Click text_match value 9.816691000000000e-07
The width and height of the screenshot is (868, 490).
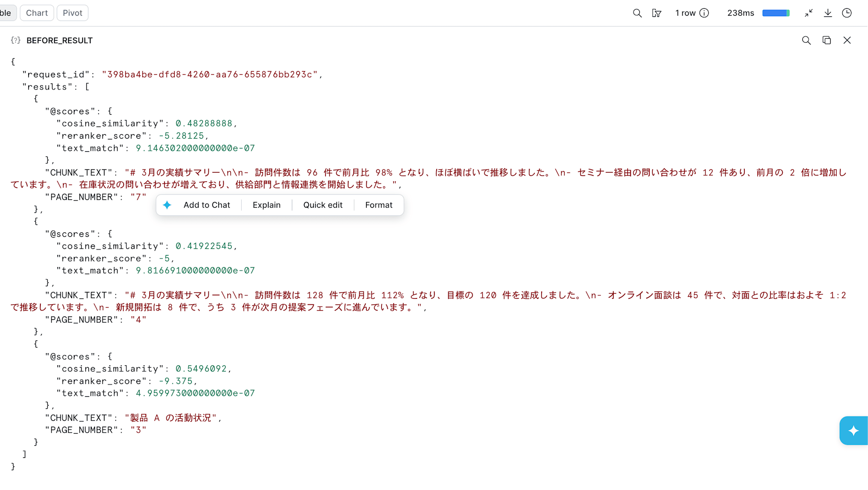point(195,271)
